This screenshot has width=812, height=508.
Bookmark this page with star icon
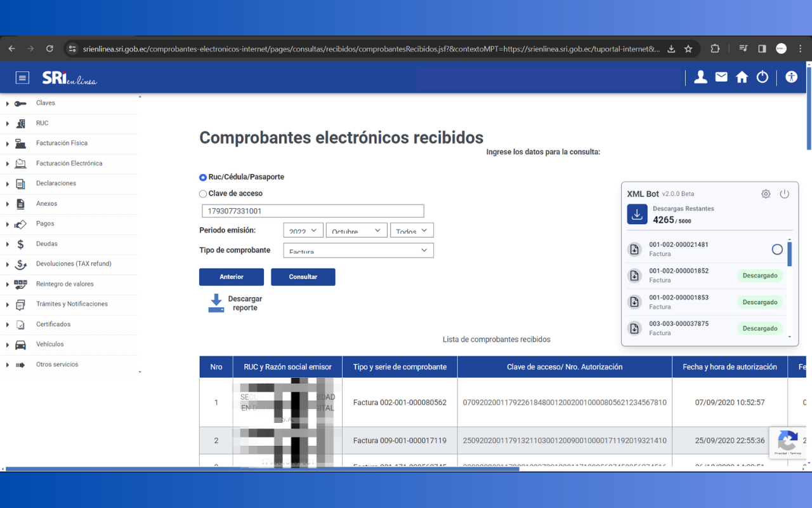(688, 49)
